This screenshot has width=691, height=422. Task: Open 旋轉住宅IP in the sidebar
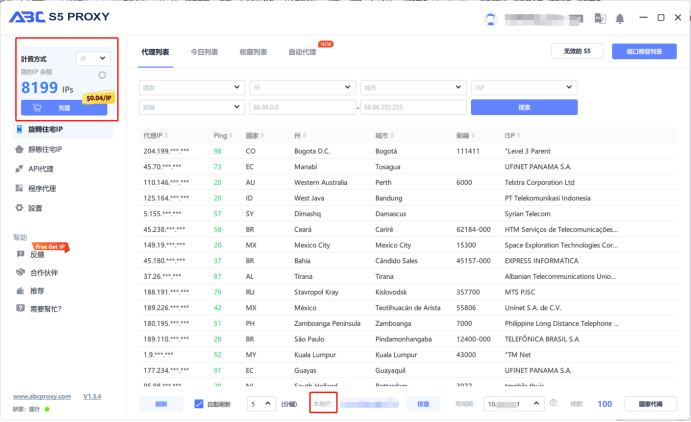click(x=45, y=130)
